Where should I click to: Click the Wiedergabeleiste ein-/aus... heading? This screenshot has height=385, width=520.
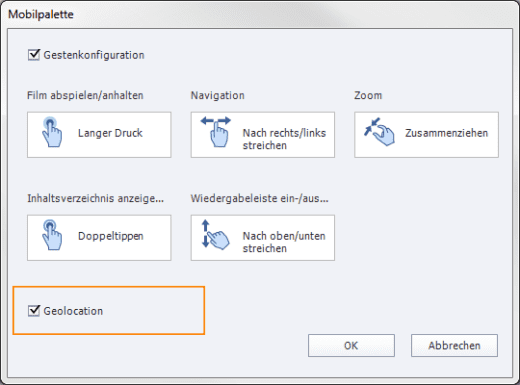(259, 198)
